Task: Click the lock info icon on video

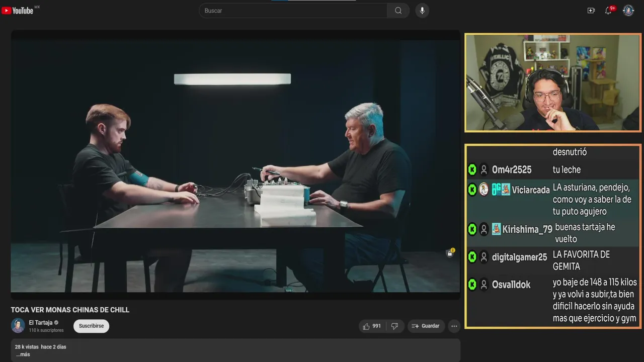Action: pos(450,253)
